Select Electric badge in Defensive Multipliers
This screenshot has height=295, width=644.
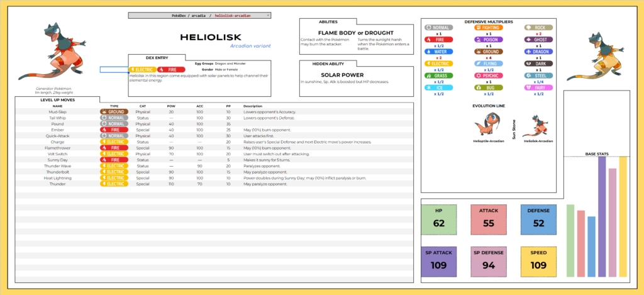(x=438, y=64)
